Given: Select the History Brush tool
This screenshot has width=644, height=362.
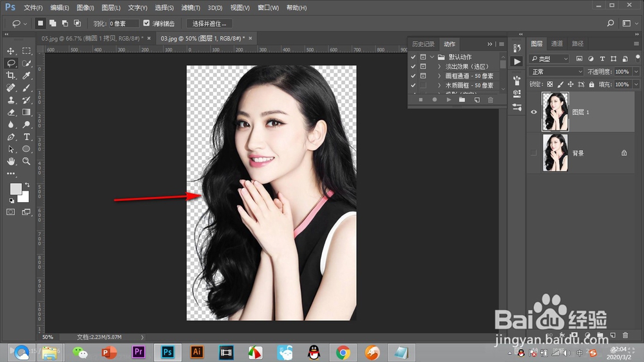Looking at the screenshot, I should (26, 100).
